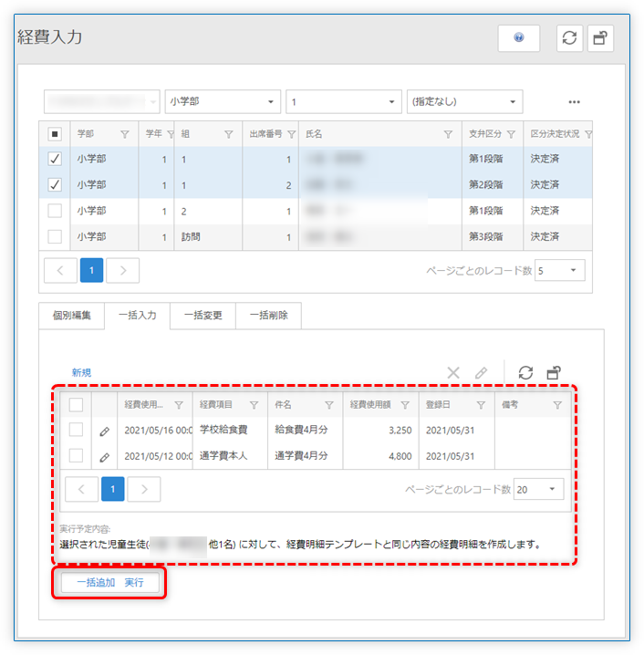Open the three-dots more options menu
The width and height of the screenshot is (644, 655).
(574, 102)
